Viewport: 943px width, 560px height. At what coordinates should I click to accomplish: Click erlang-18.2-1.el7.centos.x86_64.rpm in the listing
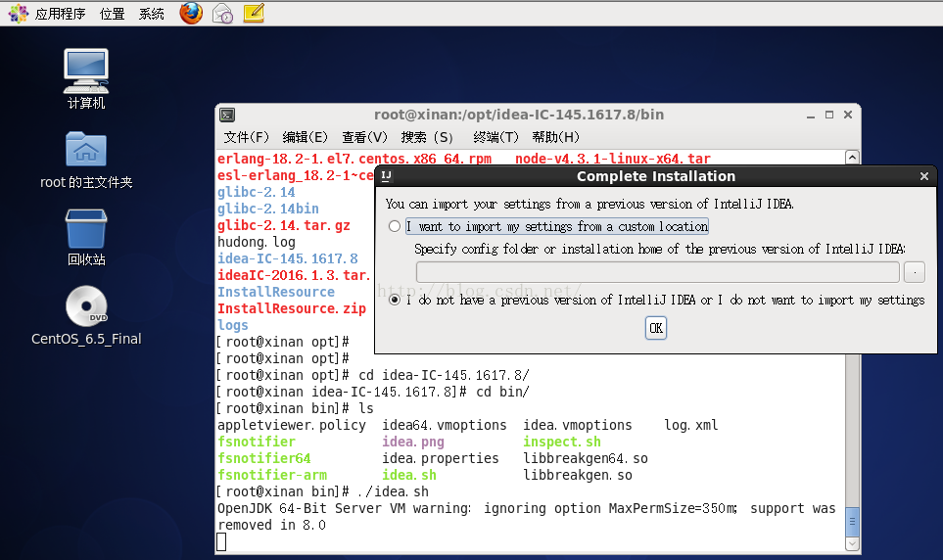coord(354,159)
